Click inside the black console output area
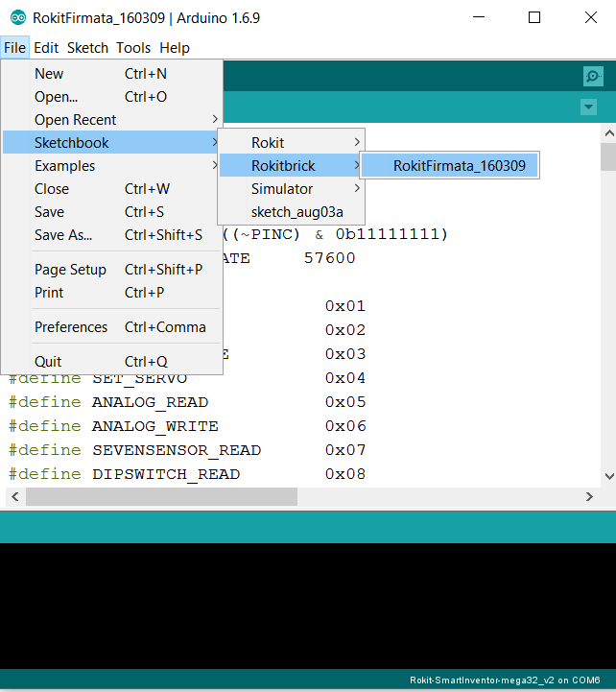Screen dimensions: 616x692 (x=308, y=606)
